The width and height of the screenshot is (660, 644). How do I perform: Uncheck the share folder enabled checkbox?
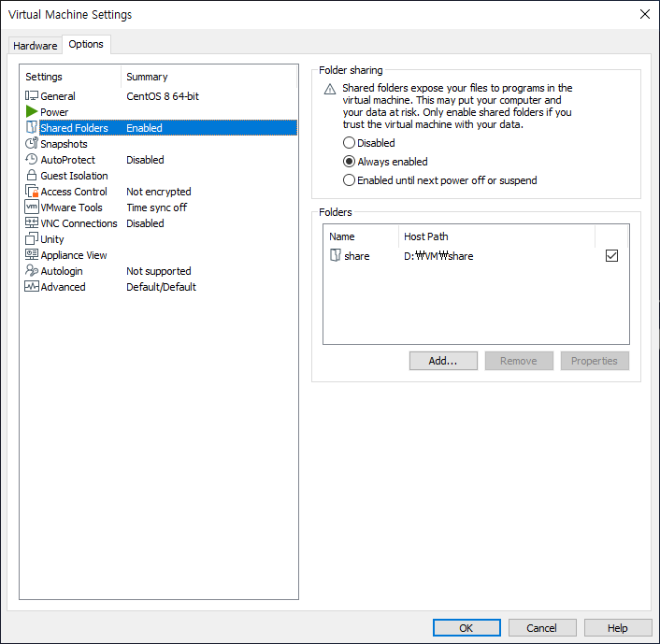click(611, 255)
